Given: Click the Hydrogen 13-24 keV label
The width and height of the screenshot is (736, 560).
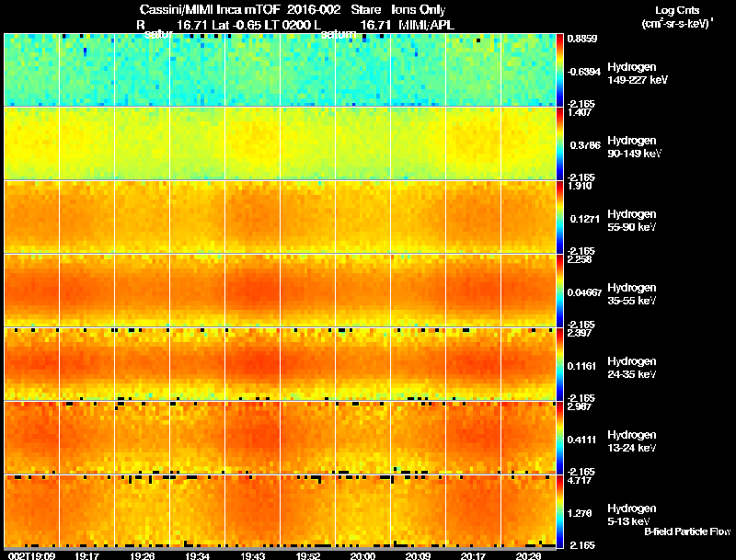Looking at the screenshot, I should click(632, 441).
